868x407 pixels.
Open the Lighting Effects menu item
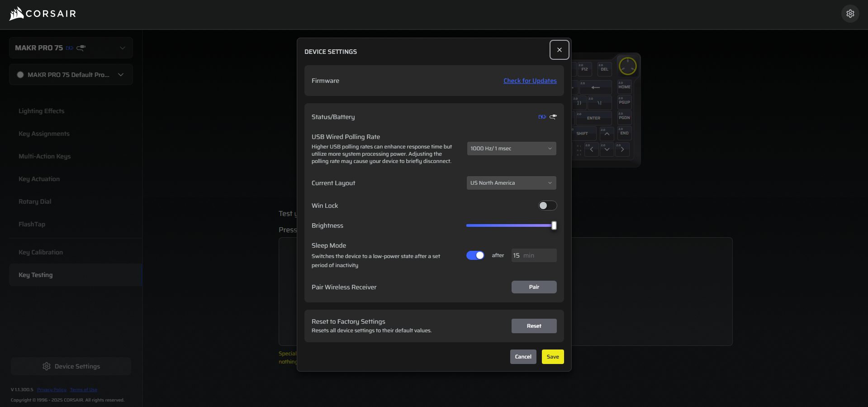[x=42, y=111]
